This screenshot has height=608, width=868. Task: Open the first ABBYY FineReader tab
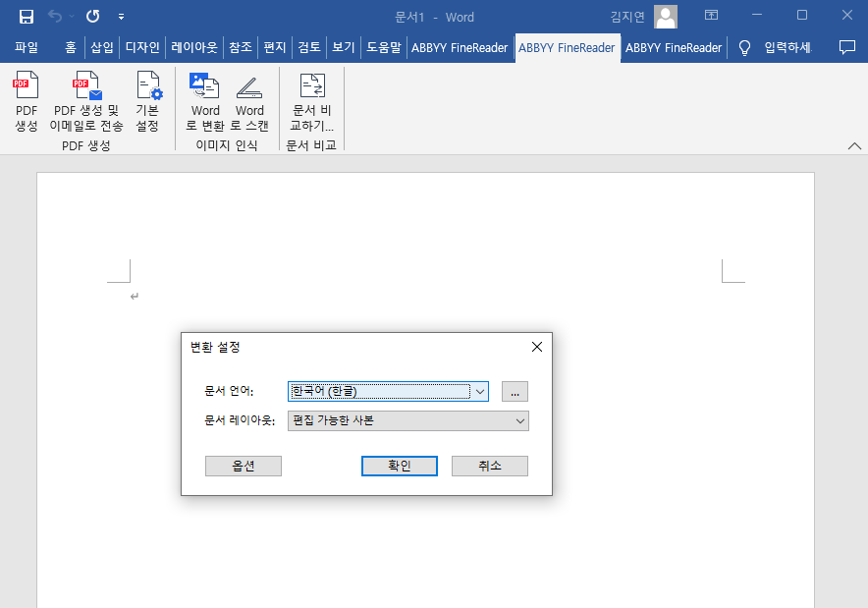coord(460,47)
